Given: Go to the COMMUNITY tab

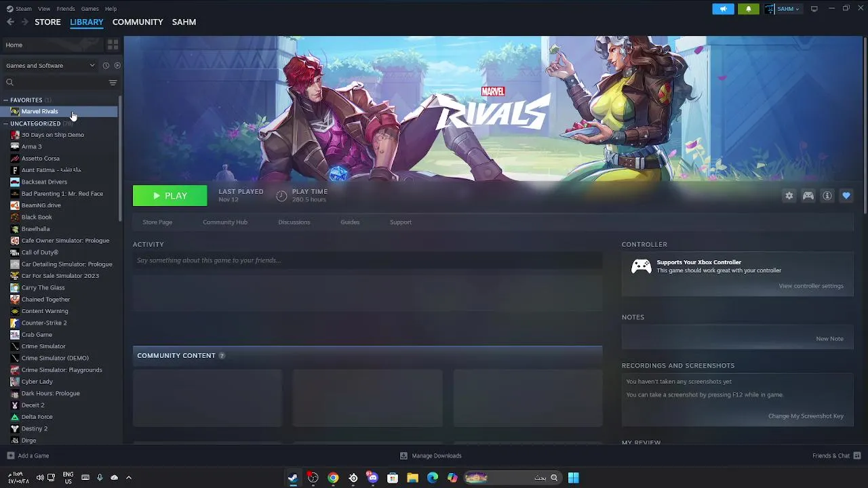Looking at the screenshot, I should coord(138,22).
